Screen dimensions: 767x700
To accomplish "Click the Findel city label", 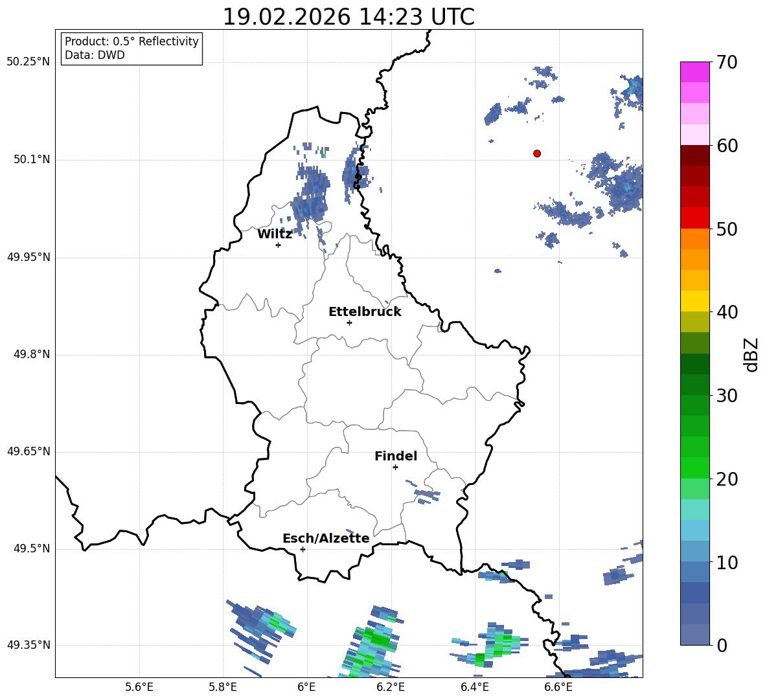I will 396,456.
